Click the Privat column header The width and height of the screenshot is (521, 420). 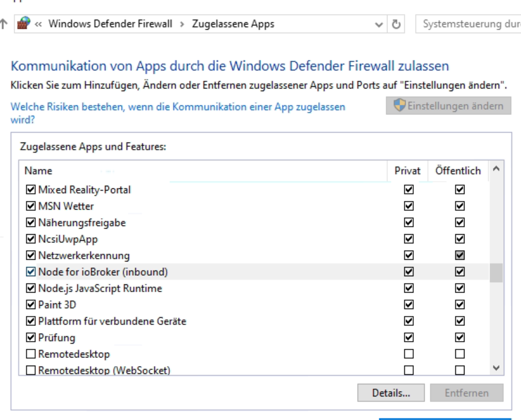pyautogui.click(x=407, y=171)
